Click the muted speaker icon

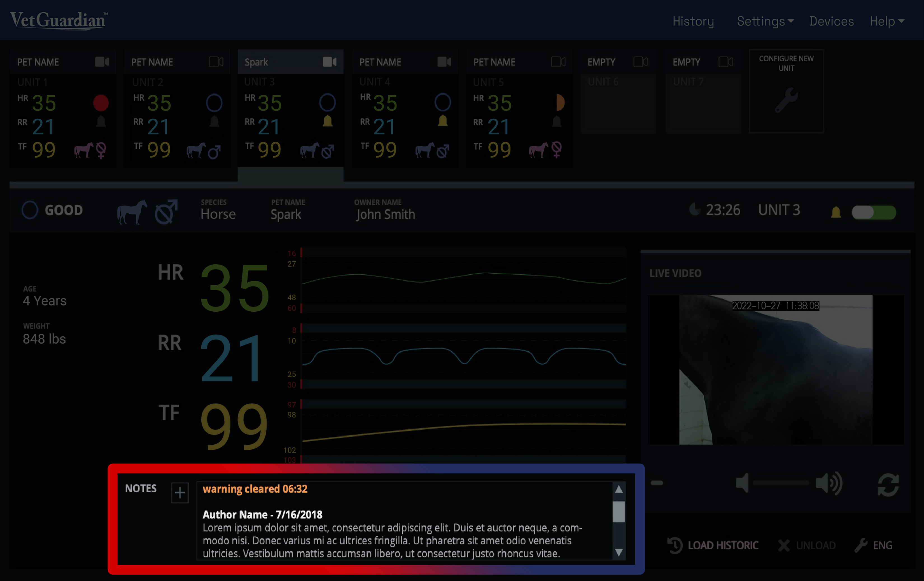tap(742, 483)
